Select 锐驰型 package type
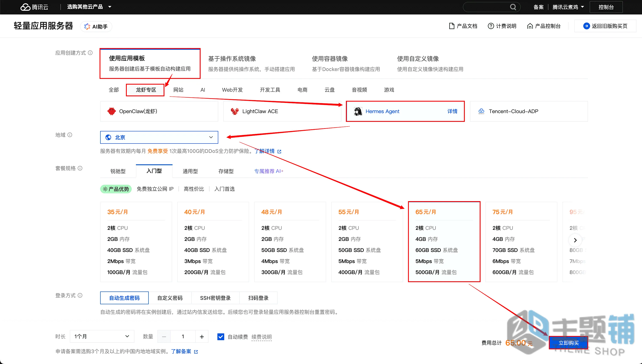Screen dimensions: 642x364 pos(118,171)
